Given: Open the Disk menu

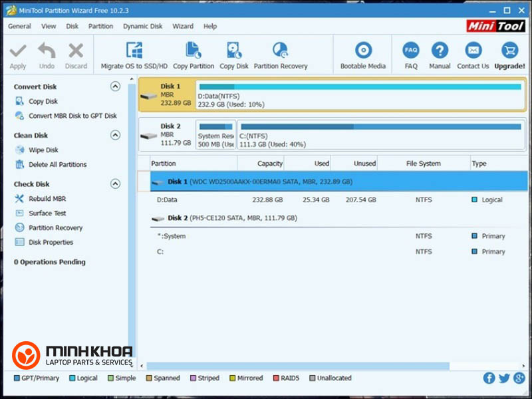Looking at the screenshot, I should click(x=72, y=26).
